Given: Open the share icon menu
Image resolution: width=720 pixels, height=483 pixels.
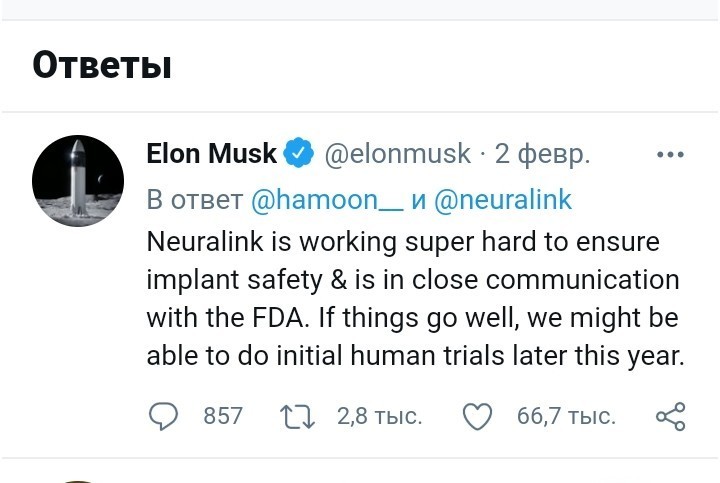Looking at the screenshot, I should tap(670, 415).
